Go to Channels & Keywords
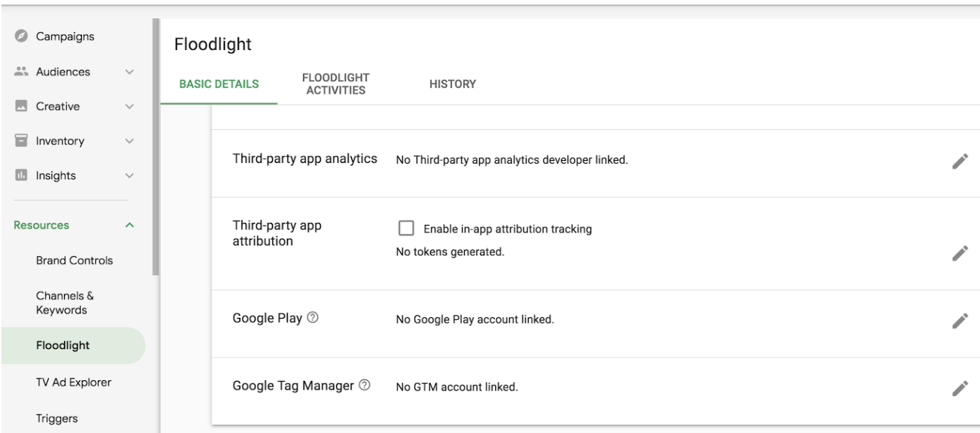This screenshot has width=980, height=433. [64, 303]
